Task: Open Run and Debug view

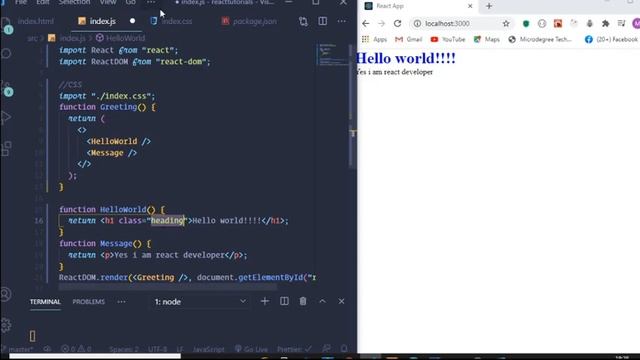Action: click(7, 118)
